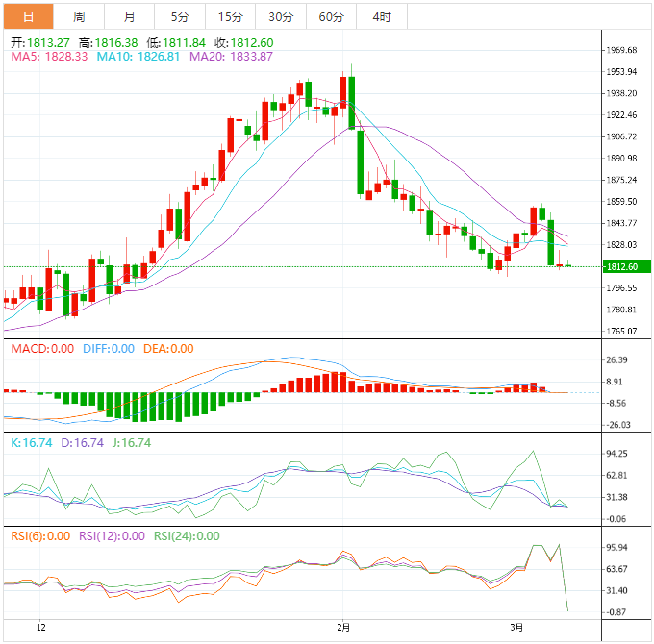The height and width of the screenshot is (644, 654).
Task: Open the 月 monthly chart tab
Action: pyautogui.click(x=130, y=16)
